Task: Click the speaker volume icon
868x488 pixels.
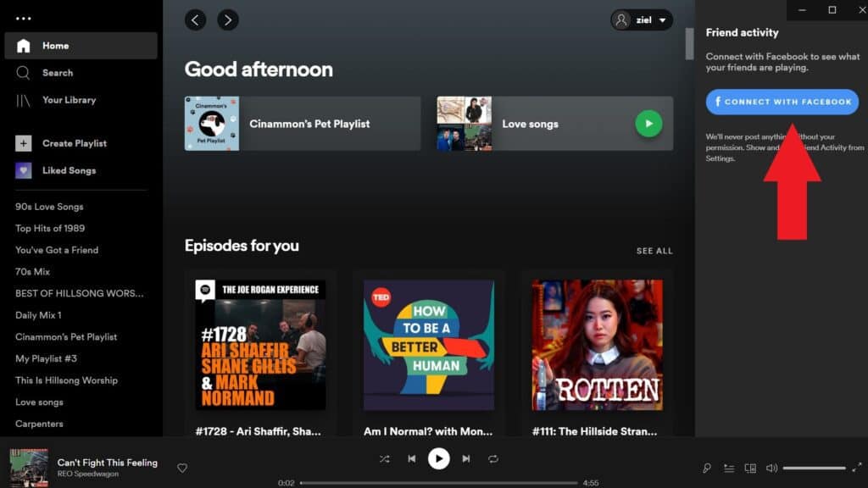Action: (x=771, y=467)
